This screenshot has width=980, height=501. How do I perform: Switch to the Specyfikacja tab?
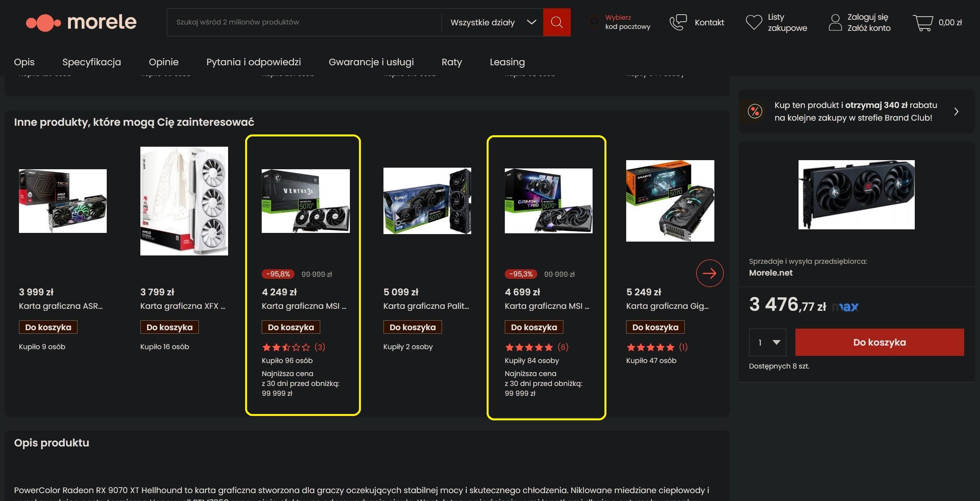pos(92,62)
